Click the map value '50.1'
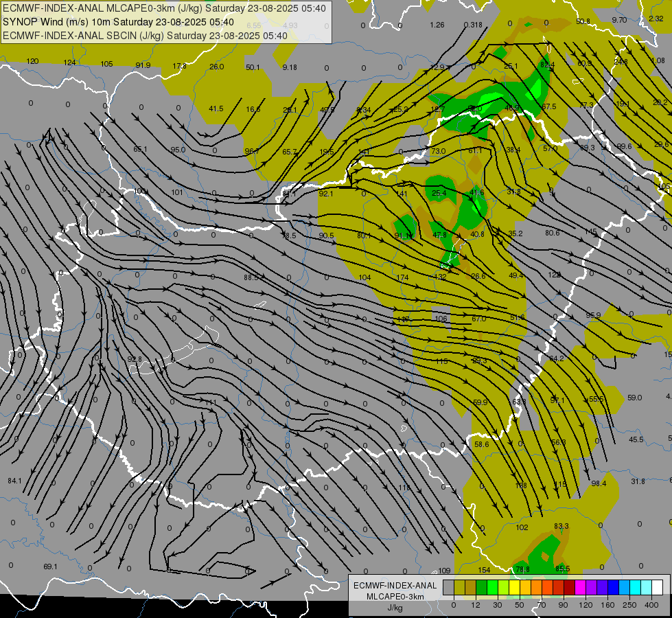Screen dimensions: 672x618 [253, 67]
